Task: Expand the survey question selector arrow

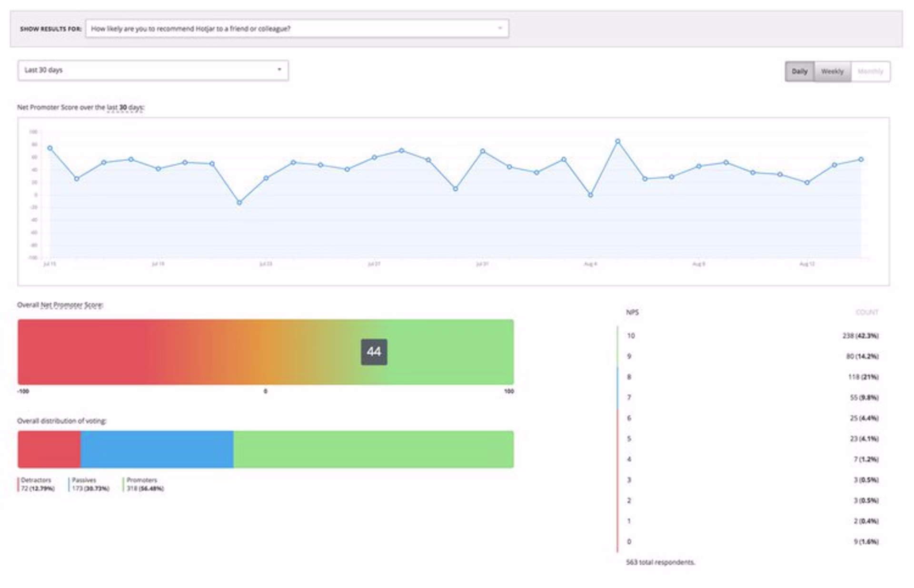Action: click(x=501, y=29)
